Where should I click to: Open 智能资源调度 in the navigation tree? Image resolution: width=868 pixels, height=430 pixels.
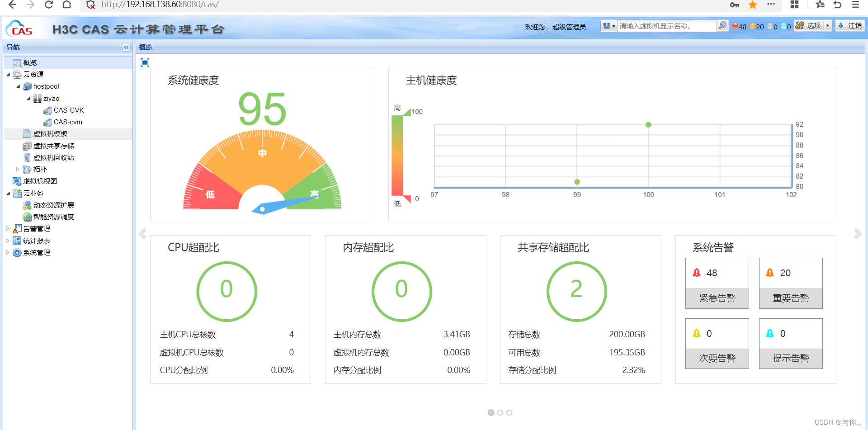click(x=53, y=217)
